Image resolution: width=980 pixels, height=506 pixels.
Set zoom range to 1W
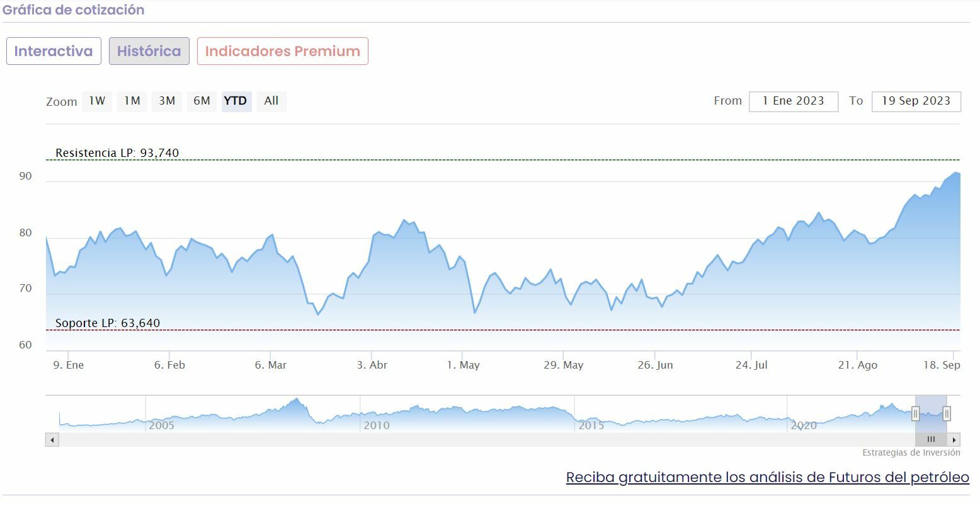tap(97, 101)
